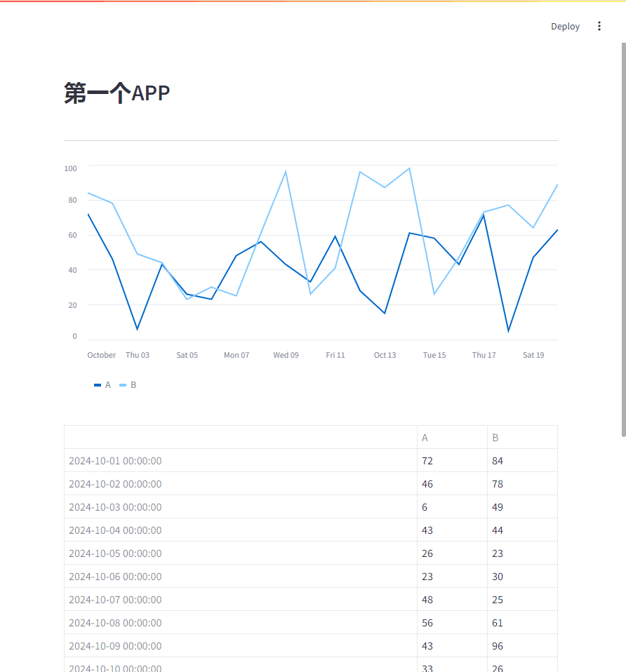
Task: Click cell value 56 in column A
Action: [452, 623]
